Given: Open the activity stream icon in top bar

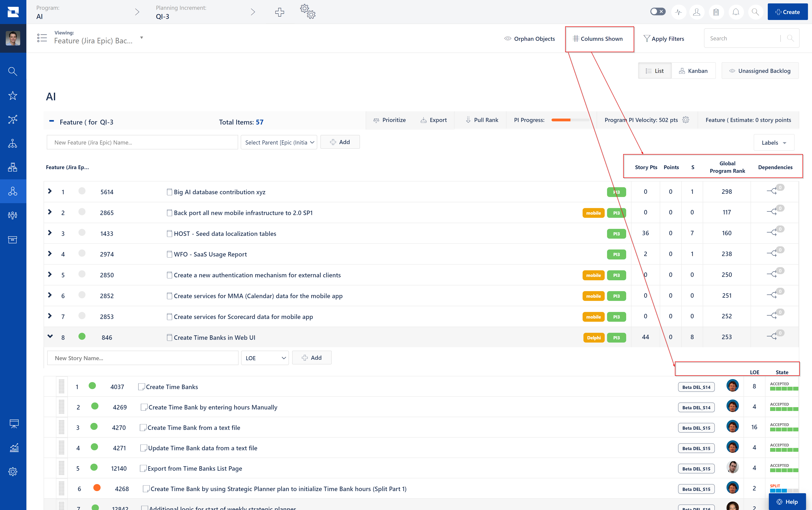Looking at the screenshot, I should (x=678, y=12).
